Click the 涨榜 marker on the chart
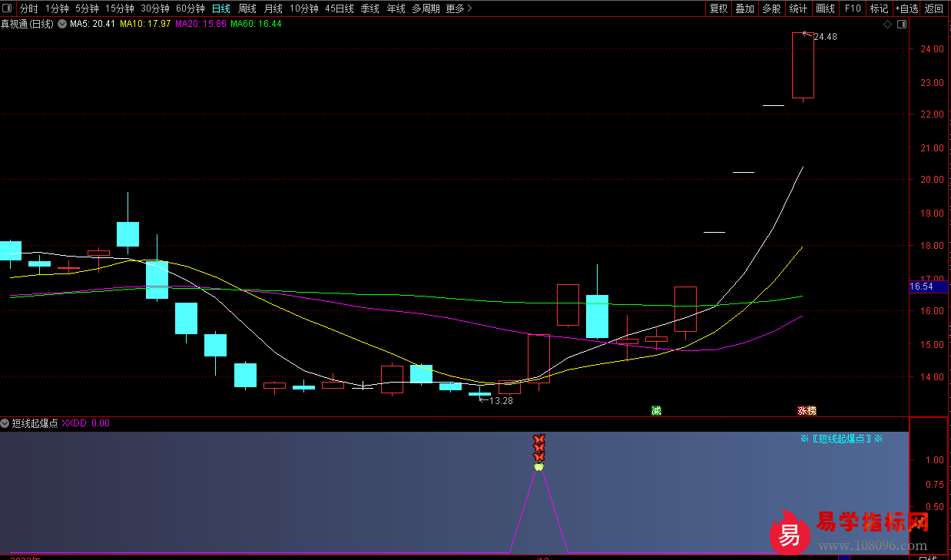This screenshot has width=951, height=560. coord(807,410)
